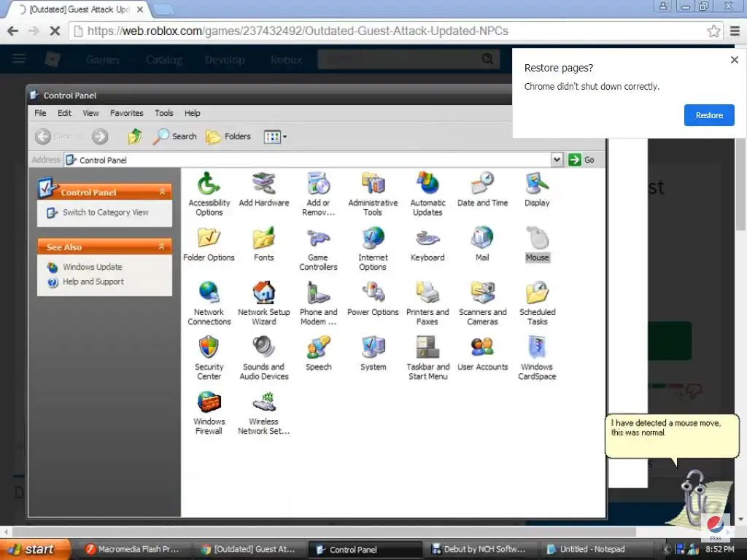Collapse the Control Panel sidebar section
This screenshot has height=560, width=747.
[x=162, y=192]
